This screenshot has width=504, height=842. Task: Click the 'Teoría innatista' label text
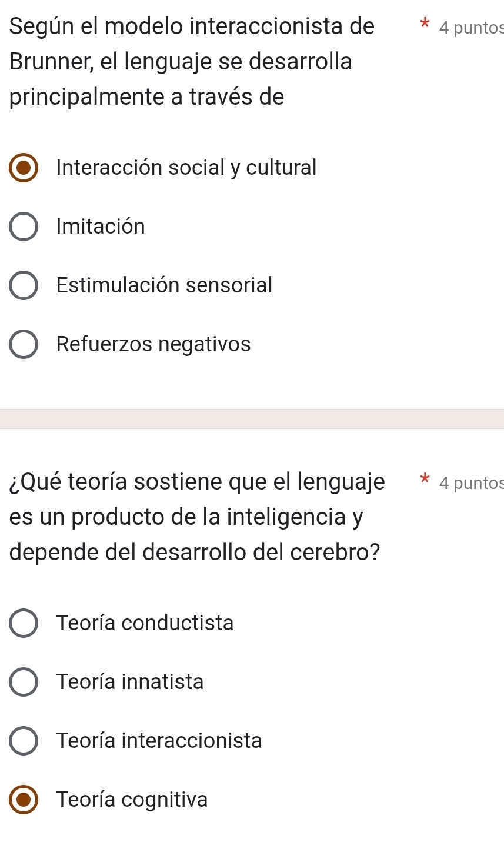(130, 682)
